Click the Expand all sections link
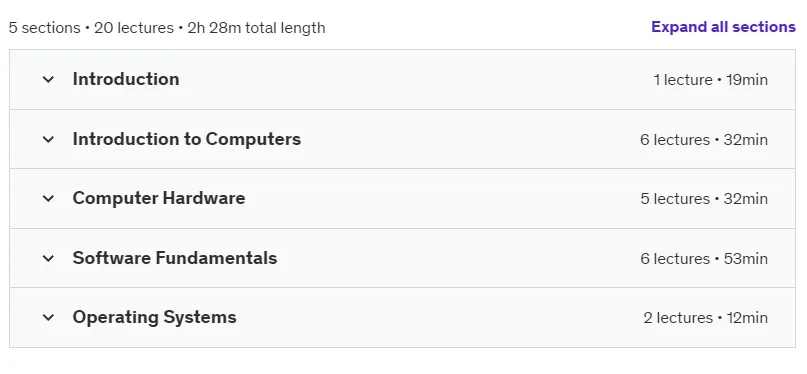The height and width of the screenshot is (374, 807). [723, 27]
